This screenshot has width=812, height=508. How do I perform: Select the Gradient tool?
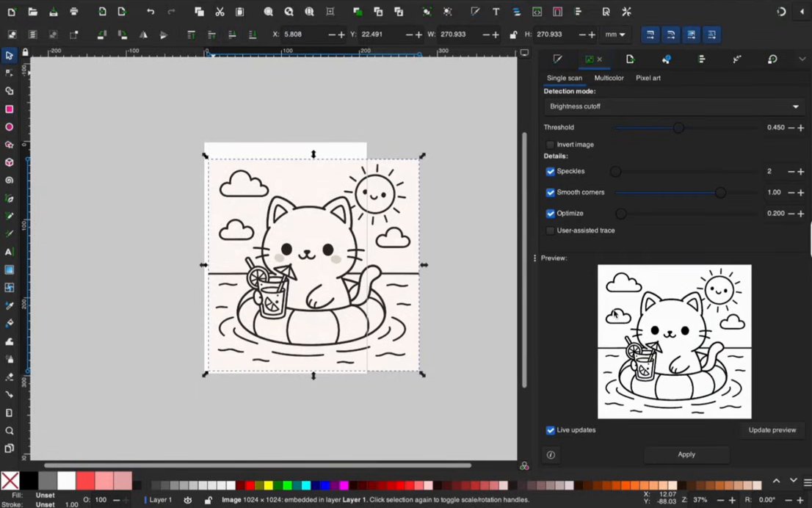coord(9,270)
